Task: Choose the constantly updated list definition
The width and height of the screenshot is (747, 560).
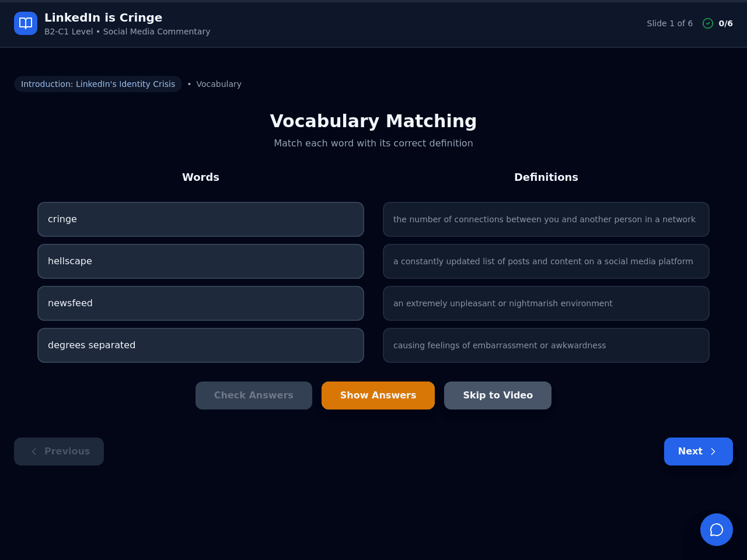Action: [x=546, y=261]
